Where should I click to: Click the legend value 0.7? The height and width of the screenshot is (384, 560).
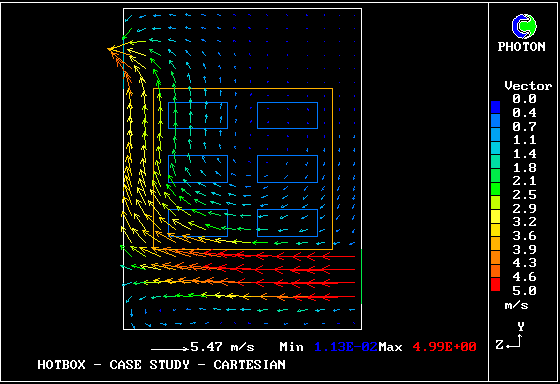tap(524, 126)
